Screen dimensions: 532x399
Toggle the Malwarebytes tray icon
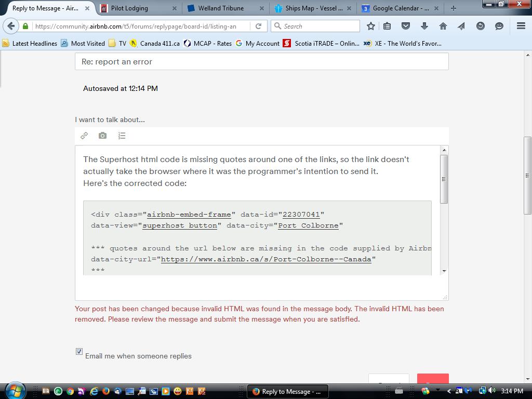pos(468,391)
